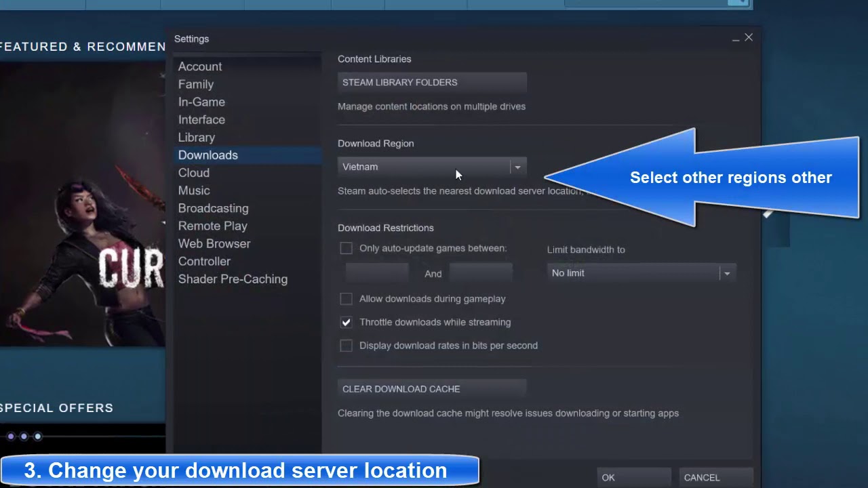Click the third special offers carousel dot
The height and width of the screenshot is (488, 868).
pyautogui.click(x=38, y=436)
